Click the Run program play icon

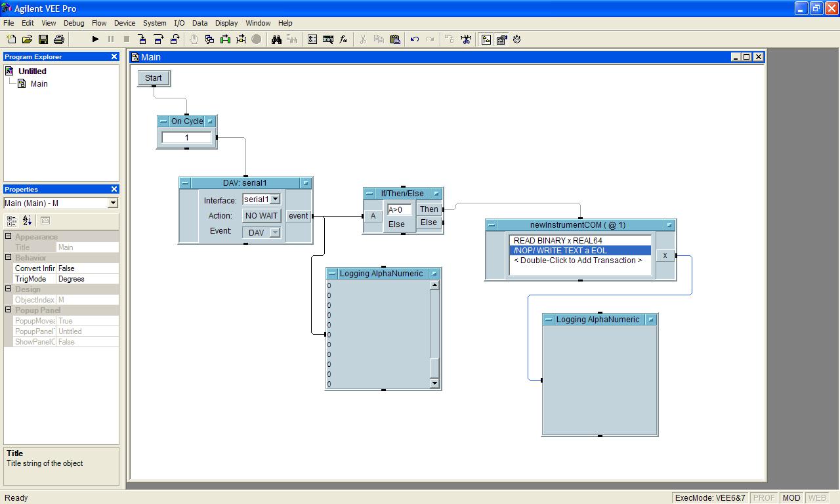click(95, 39)
